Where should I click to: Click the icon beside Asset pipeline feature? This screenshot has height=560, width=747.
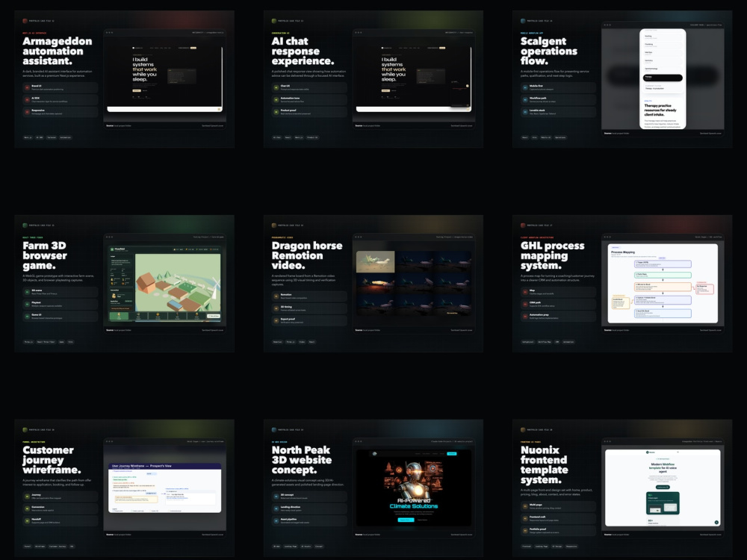tap(276, 520)
